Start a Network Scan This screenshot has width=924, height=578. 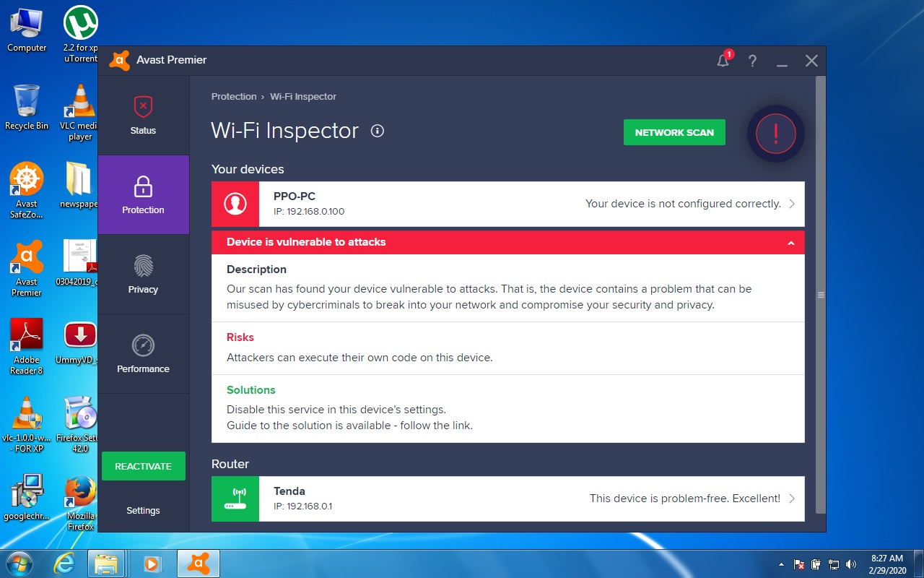674,132
